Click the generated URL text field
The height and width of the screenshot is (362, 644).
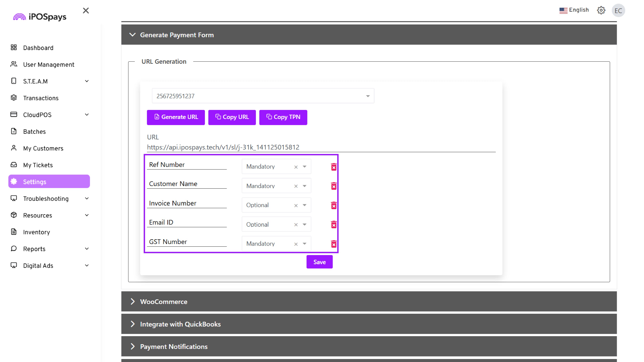(321, 147)
